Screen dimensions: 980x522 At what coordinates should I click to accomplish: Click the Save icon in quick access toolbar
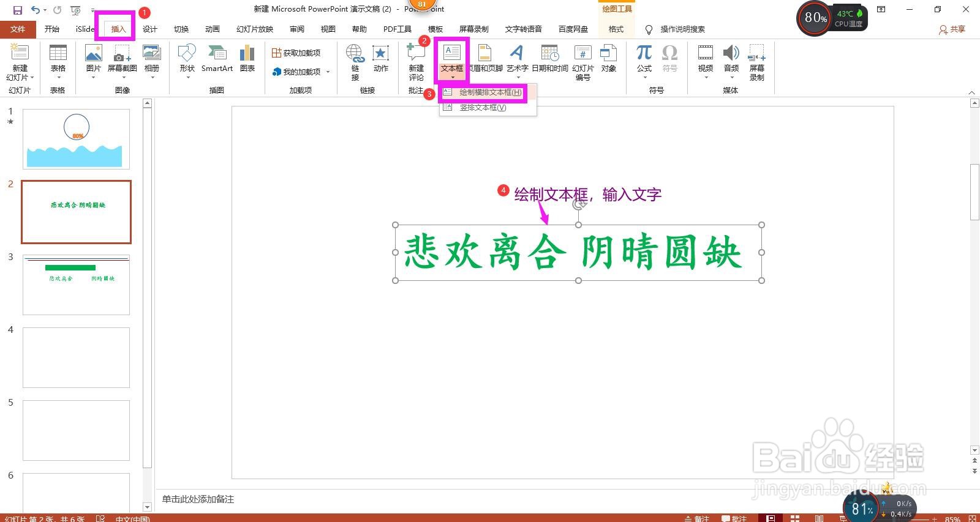click(x=17, y=10)
